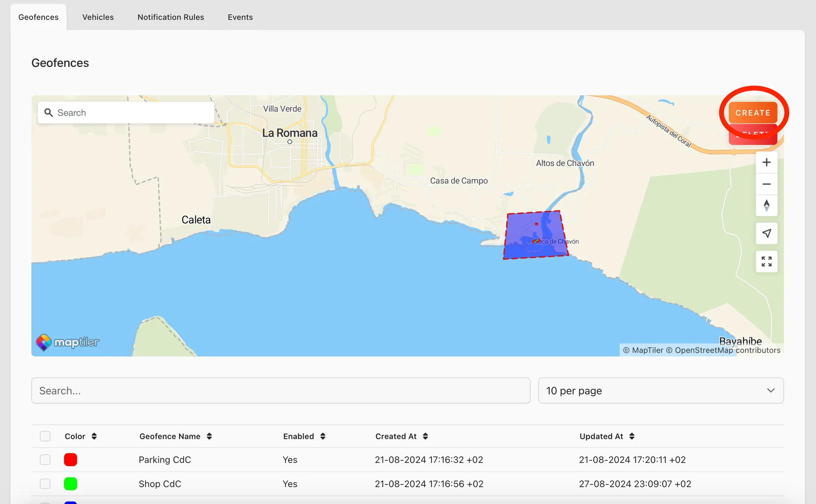The image size is (816, 504).
Task: Click the Shop CdC geofence name
Action: [160, 484]
